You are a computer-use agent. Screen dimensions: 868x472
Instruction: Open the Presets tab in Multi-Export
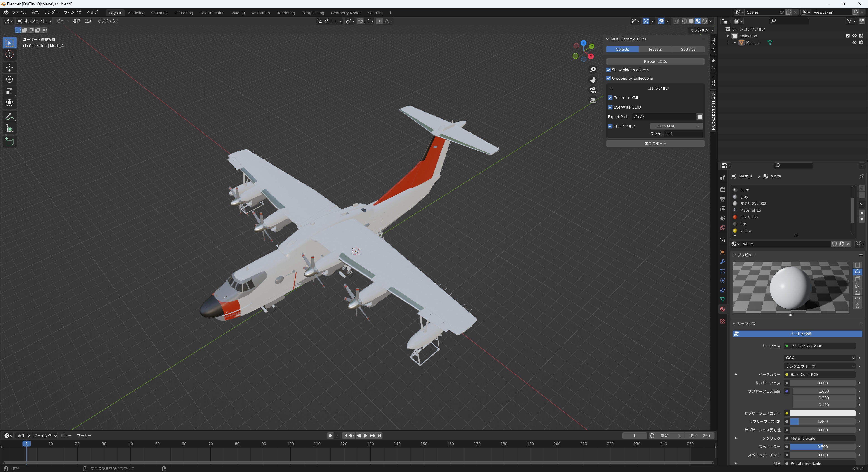pyautogui.click(x=655, y=49)
